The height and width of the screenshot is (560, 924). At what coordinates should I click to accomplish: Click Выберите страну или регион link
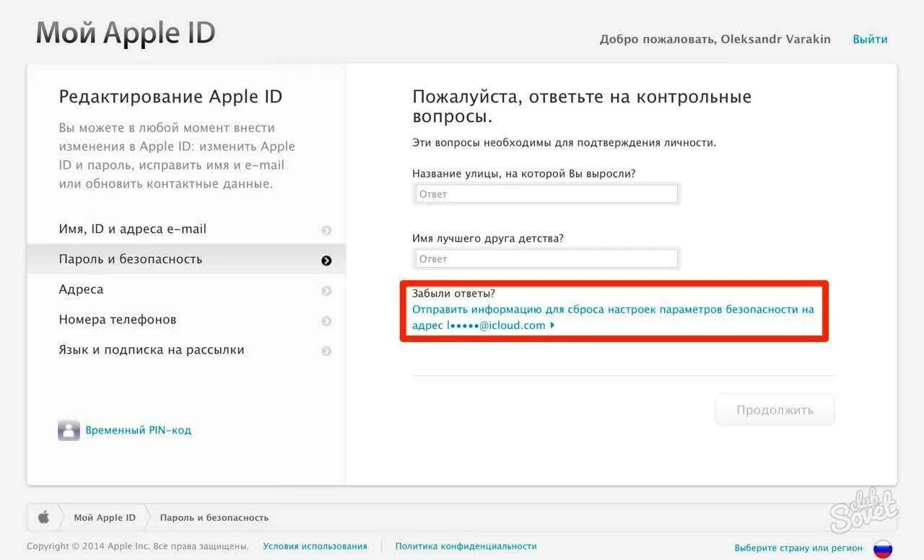[x=798, y=548]
